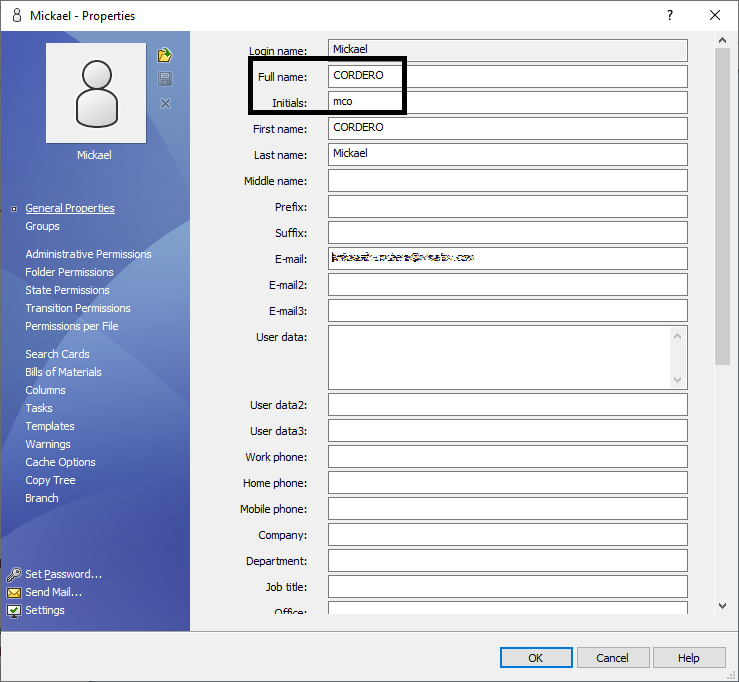Click the save picture floppy disk icon
The image size is (739, 682).
165,79
